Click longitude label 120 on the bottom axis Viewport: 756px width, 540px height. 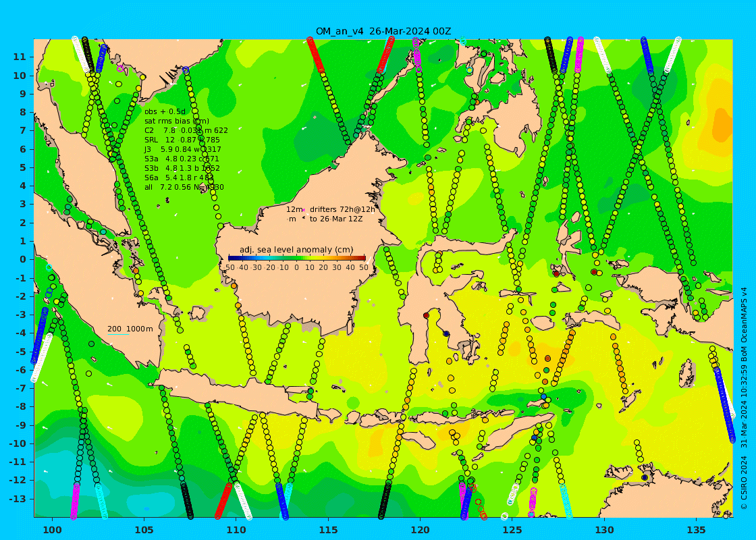coord(420,529)
